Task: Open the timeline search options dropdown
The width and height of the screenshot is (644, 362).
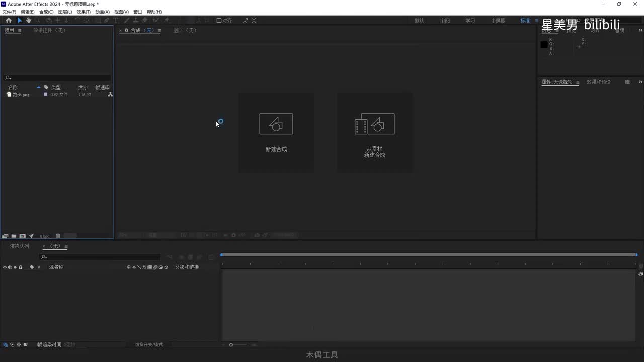Action: (x=44, y=257)
